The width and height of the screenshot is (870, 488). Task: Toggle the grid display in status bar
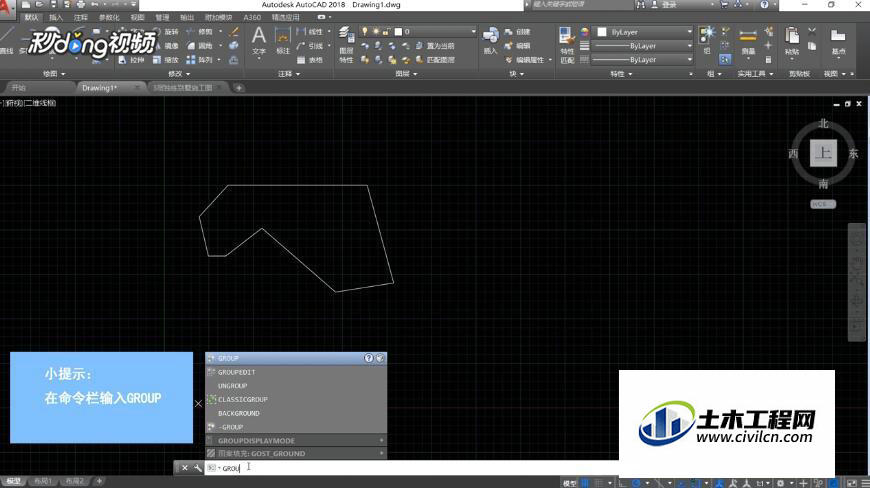[585, 483]
